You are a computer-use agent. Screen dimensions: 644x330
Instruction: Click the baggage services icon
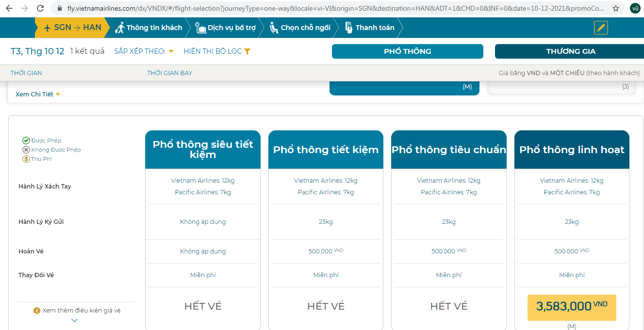tap(200, 28)
